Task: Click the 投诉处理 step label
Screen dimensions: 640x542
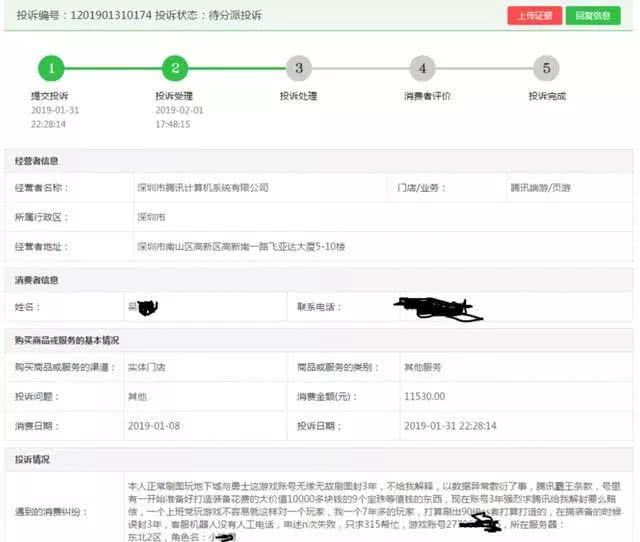Action: coord(298,96)
